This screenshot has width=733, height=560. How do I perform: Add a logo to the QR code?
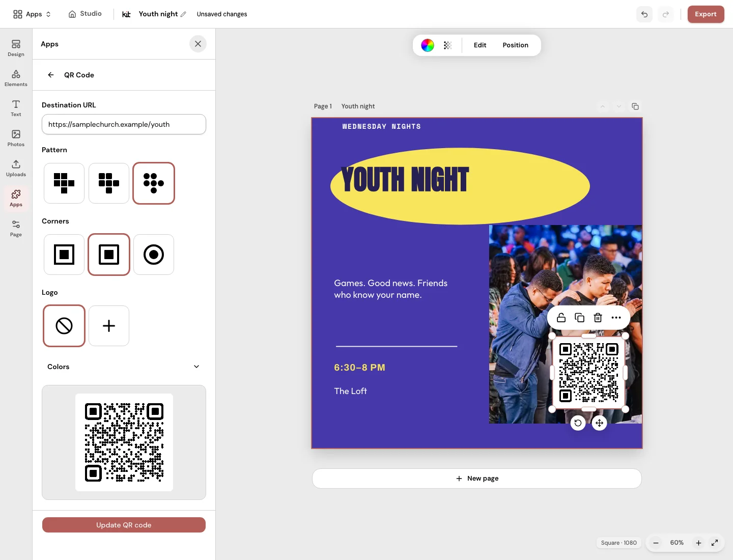click(x=109, y=326)
